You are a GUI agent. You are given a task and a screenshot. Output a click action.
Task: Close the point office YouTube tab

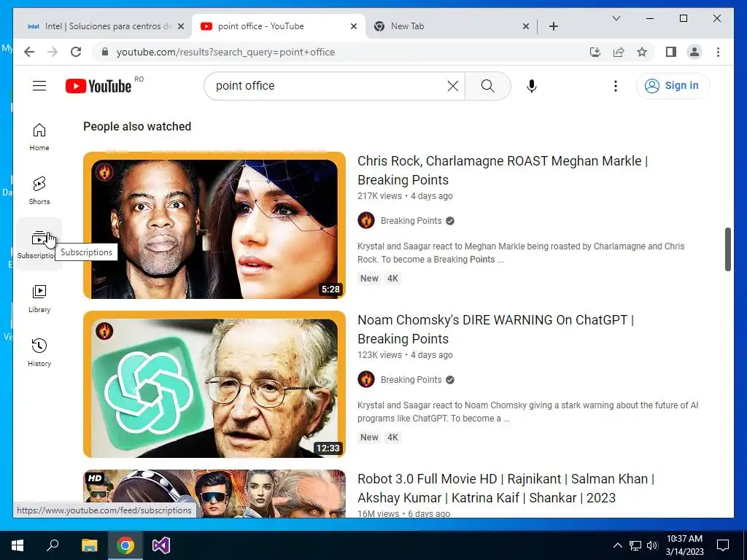pos(354,26)
